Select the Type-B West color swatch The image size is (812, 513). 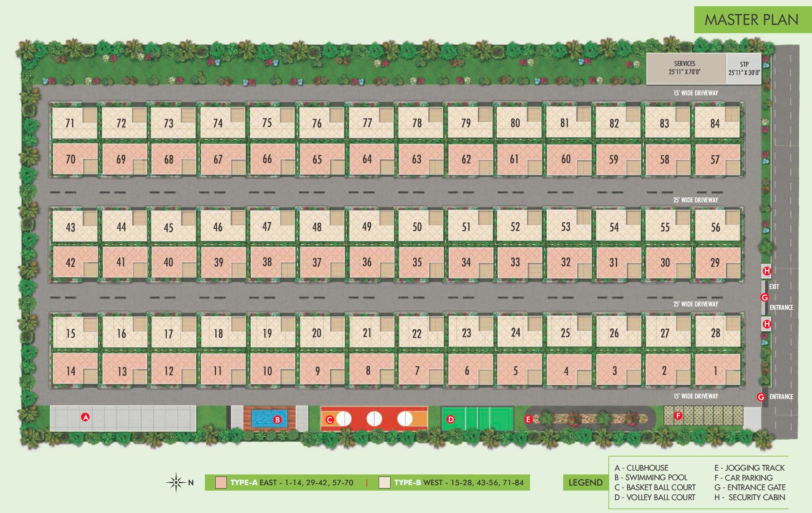tap(384, 483)
